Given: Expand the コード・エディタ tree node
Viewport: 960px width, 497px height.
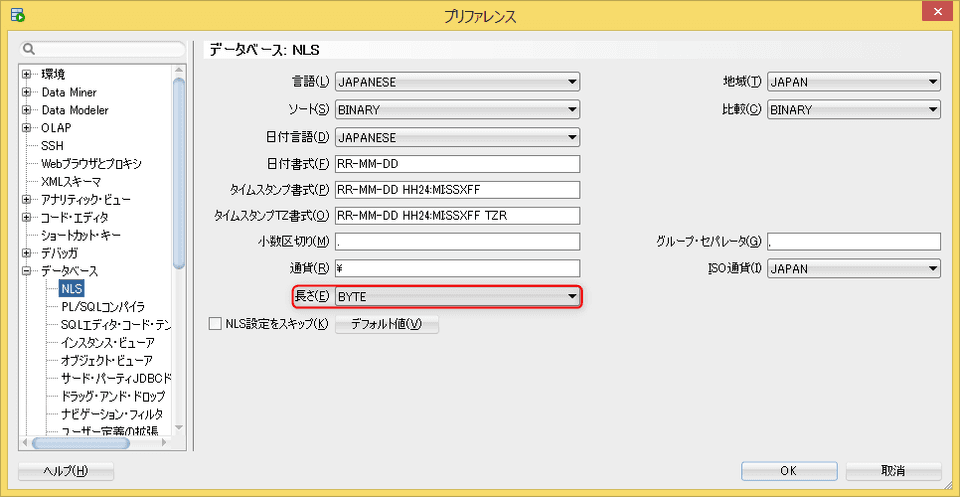Looking at the screenshot, I should [x=27, y=218].
